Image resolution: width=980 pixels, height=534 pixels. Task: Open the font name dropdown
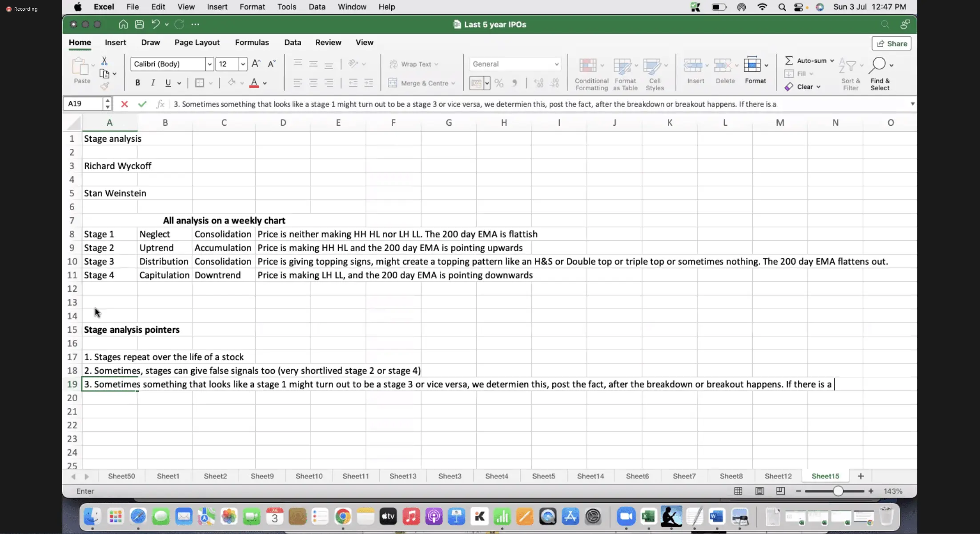click(x=209, y=64)
